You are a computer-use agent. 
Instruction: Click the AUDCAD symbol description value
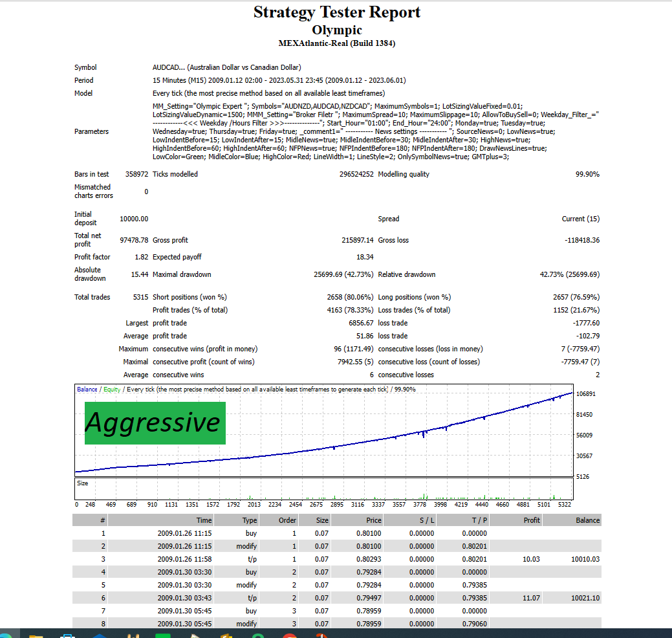[227, 67]
